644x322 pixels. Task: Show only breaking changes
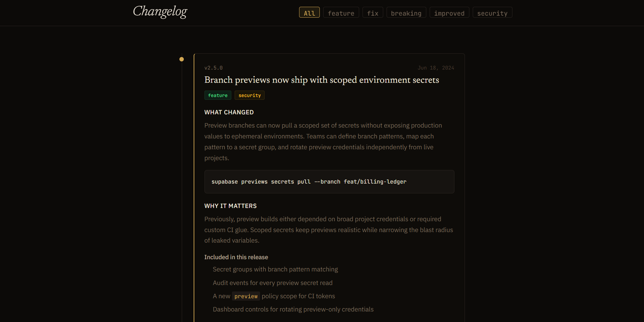[406, 13]
